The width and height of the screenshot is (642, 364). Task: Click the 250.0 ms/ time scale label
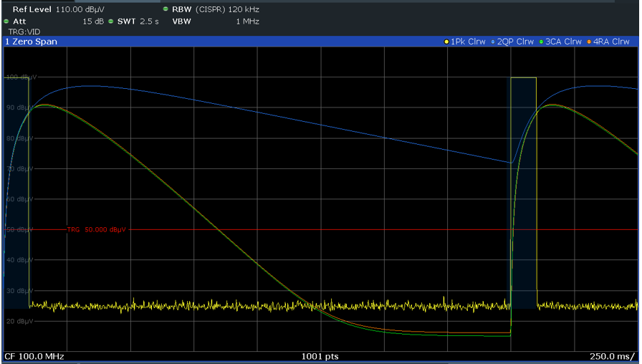pos(612,356)
